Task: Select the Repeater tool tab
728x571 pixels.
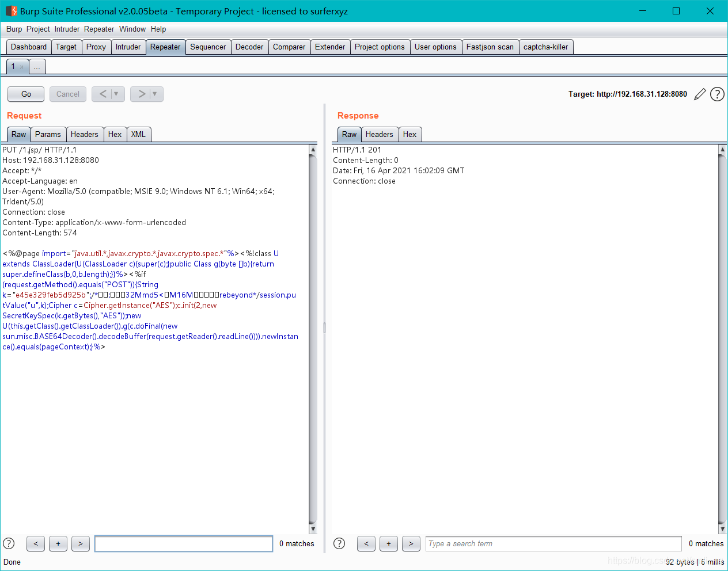Action: pyautogui.click(x=165, y=47)
